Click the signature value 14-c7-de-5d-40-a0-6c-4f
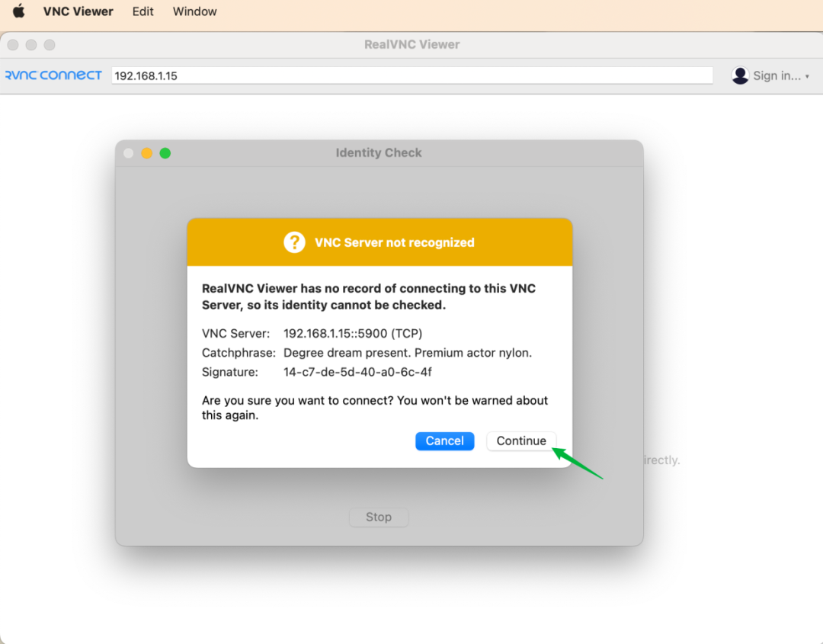Viewport: 823px width, 644px height. 357,372
